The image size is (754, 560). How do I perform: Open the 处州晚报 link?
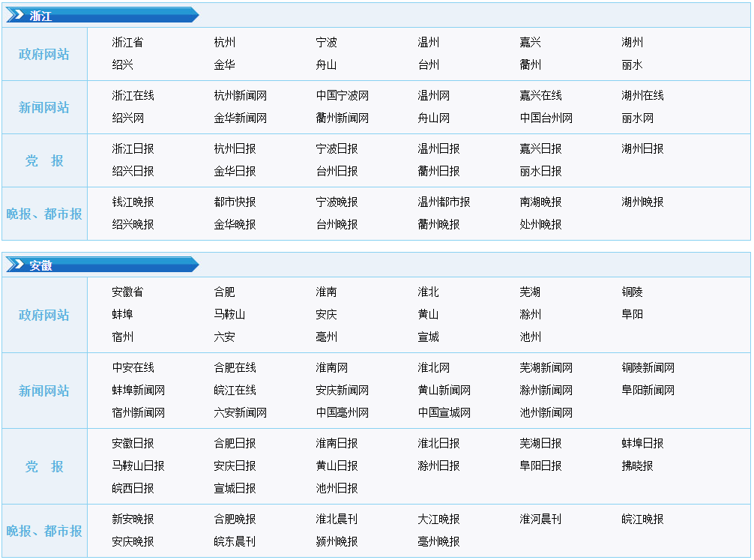coord(540,225)
